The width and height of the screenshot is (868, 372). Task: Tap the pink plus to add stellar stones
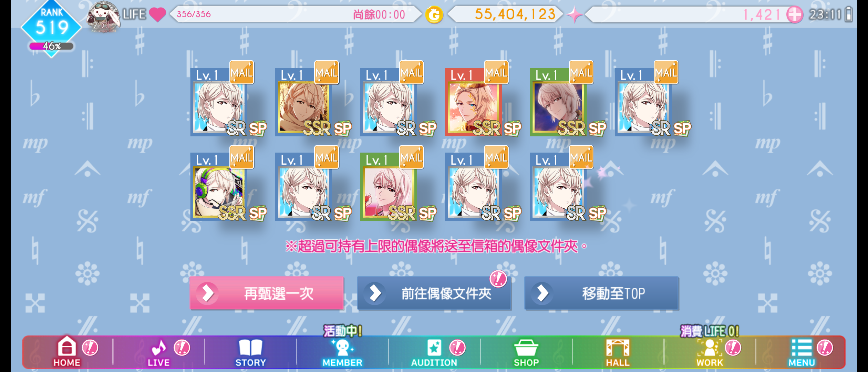pyautogui.click(x=794, y=14)
